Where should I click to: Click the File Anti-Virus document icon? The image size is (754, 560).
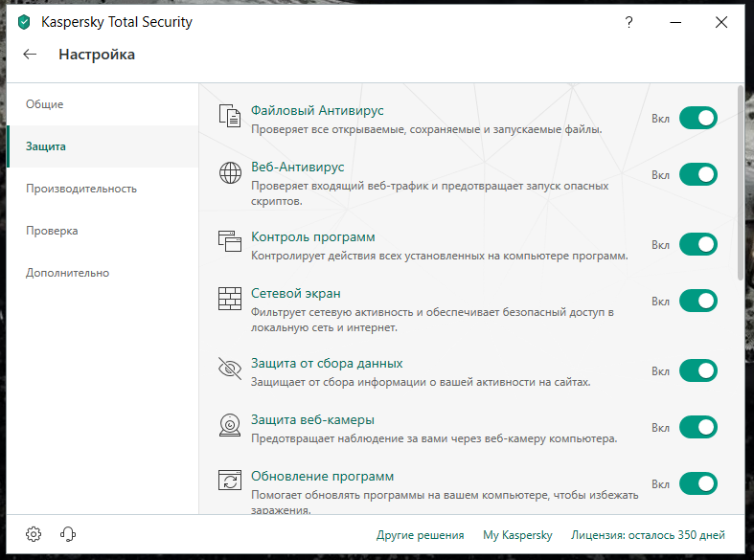point(230,117)
